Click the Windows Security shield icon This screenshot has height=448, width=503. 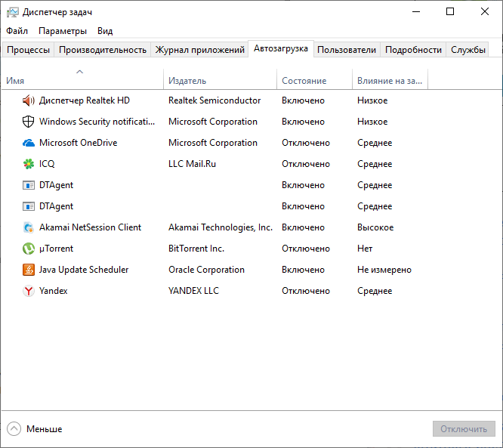[29, 122]
